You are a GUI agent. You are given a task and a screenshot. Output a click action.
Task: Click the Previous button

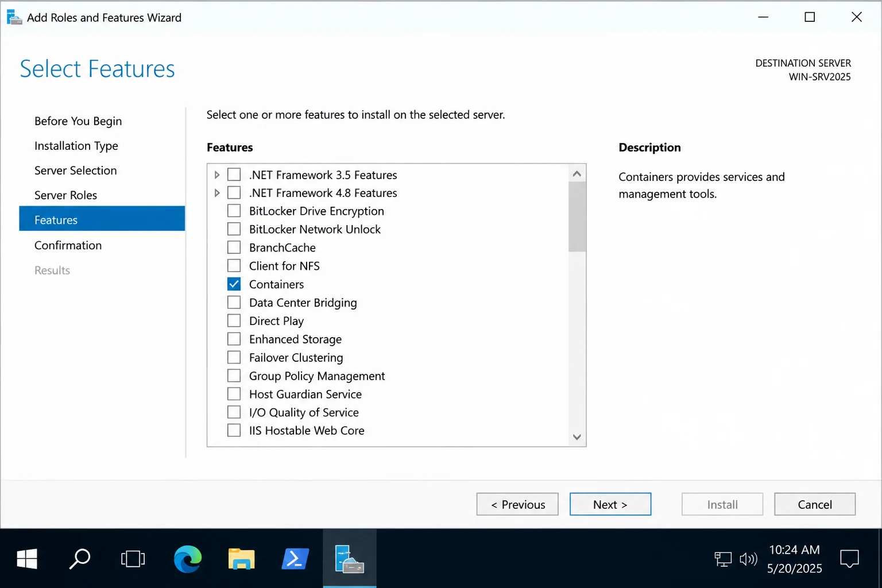pos(517,504)
